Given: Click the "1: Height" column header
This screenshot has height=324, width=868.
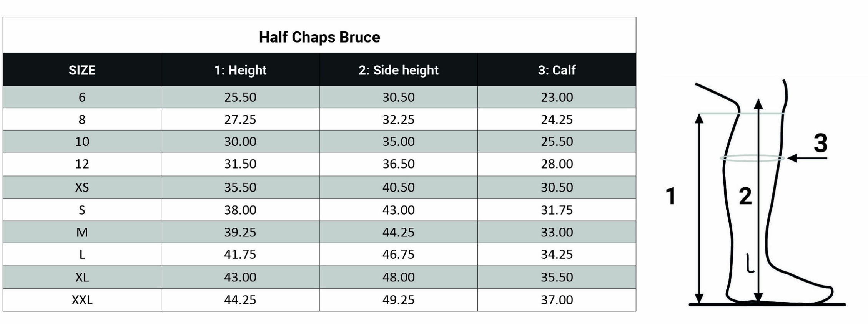Looking at the screenshot, I should click(x=240, y=70).
